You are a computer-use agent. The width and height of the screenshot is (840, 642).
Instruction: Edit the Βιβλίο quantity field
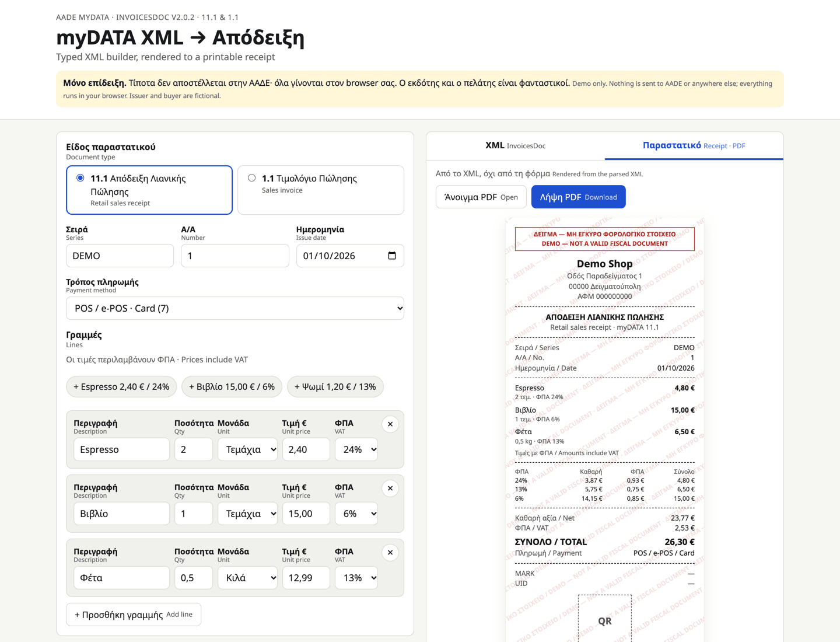pos(194,514)
